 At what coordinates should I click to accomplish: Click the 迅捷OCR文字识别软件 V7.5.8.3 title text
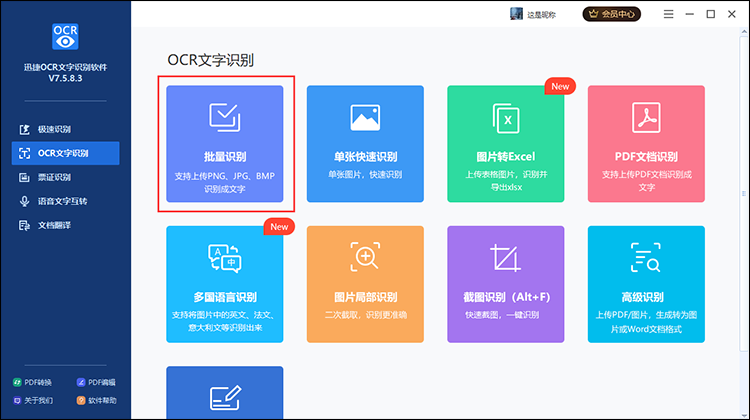pyautogui.click(x=66, y=73)
